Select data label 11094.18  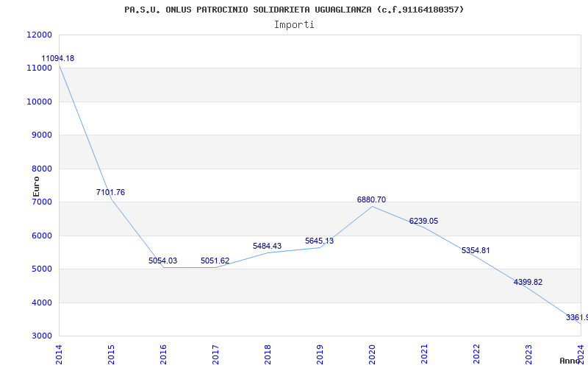coord(58,59)
